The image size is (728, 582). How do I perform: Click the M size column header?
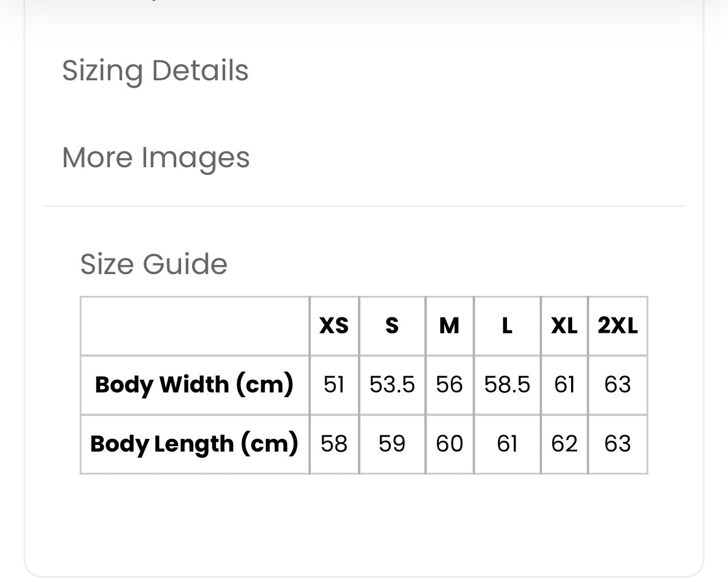[x=449, y=326]
